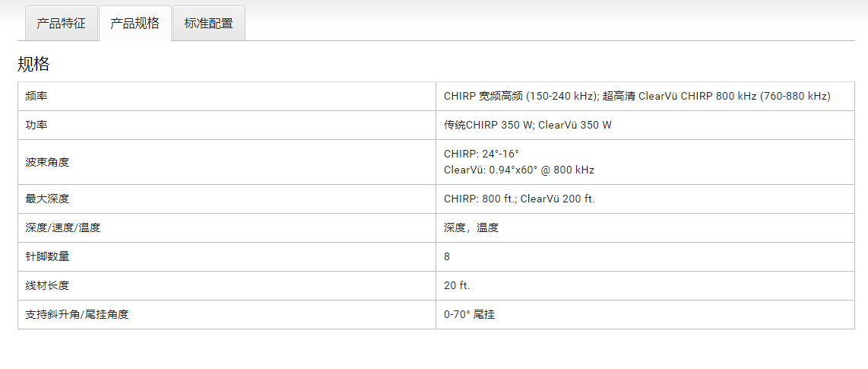Select the 最大深度 row label

click(47, 199)
